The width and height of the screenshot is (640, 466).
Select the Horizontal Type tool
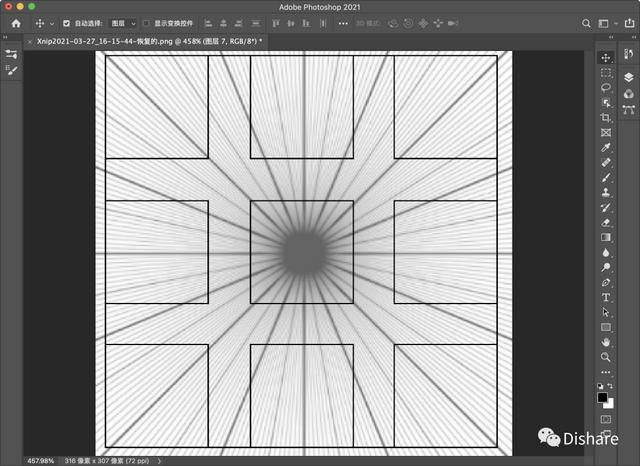(x=606, y=297)
